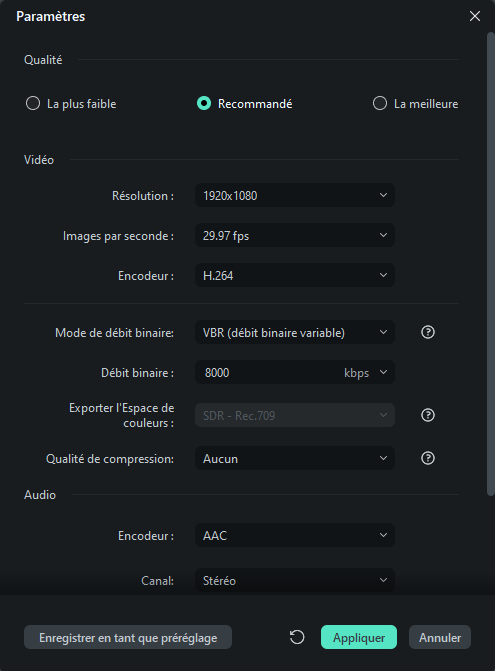Click the Annuler button

[440, 637]
